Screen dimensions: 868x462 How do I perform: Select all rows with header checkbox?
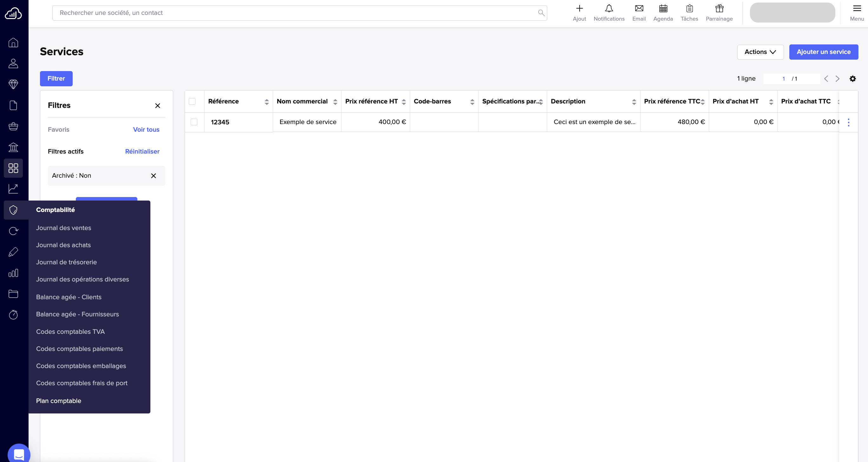point(192,102)
